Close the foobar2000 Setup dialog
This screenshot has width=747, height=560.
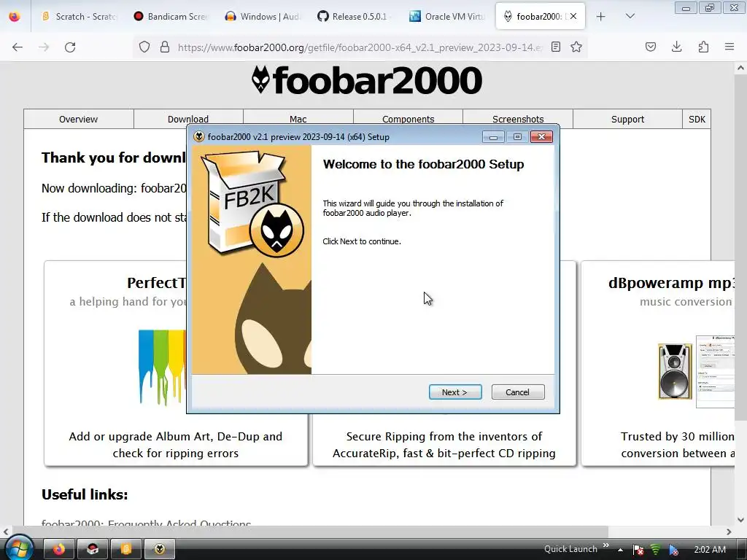tap(542, 137)
